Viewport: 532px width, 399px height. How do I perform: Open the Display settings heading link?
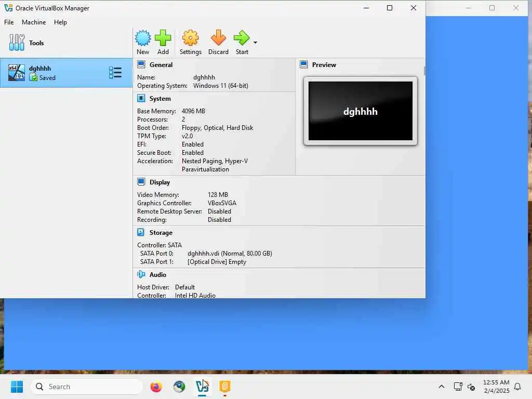tap(159, 182)
